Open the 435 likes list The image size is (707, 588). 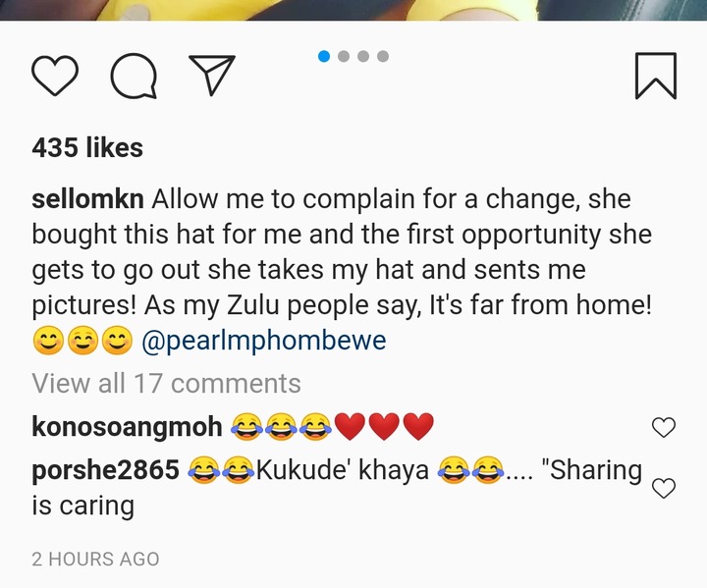pos(87,147)
